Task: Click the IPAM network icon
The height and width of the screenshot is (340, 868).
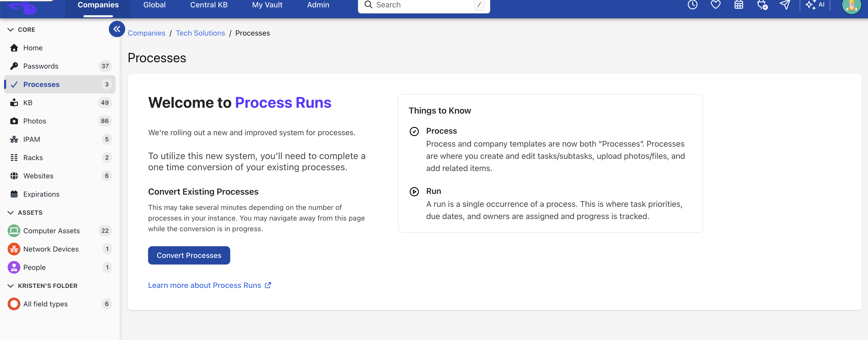Action: point(14,139)
